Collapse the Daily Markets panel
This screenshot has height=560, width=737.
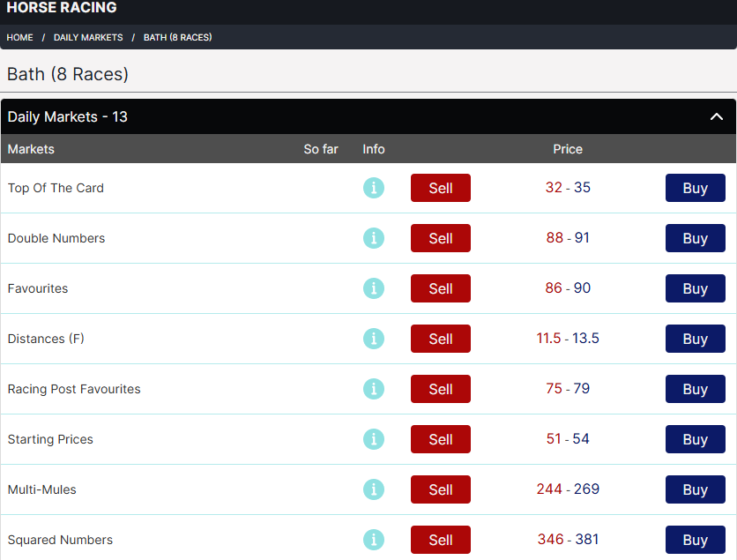[x=717, y=116]
